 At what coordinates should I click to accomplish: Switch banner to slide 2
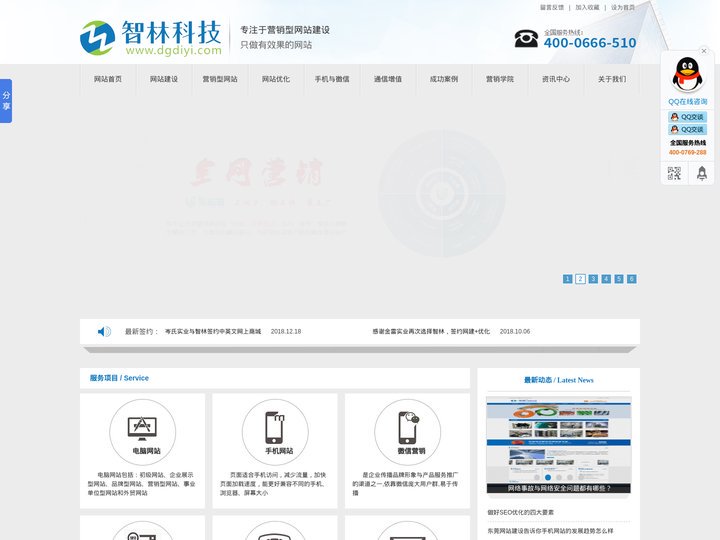point(580,279)
